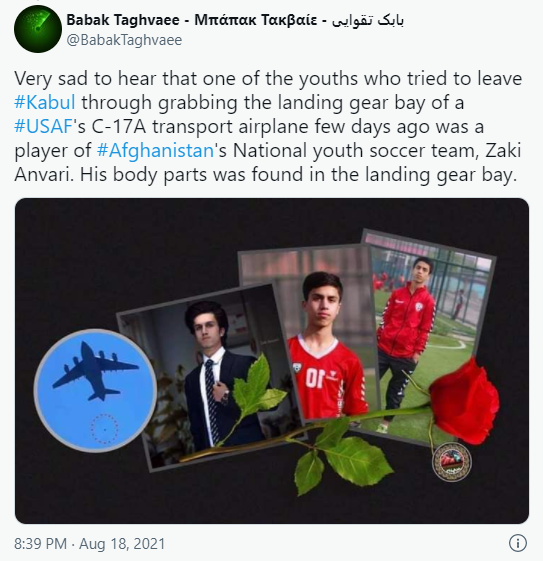Open the Babak Taghvaee display name

(x=123, y=20)
